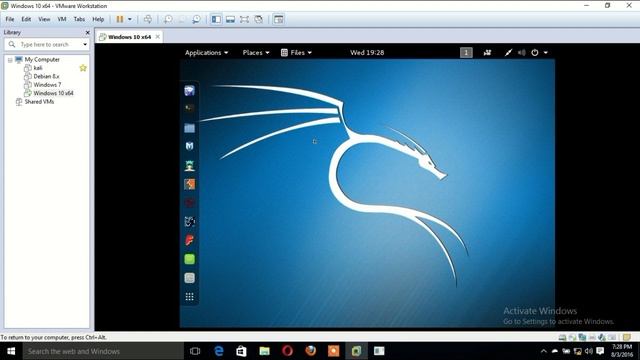640x360 pixels.
Task: Click the console view toolbar icon
Action: coord(279,19)
